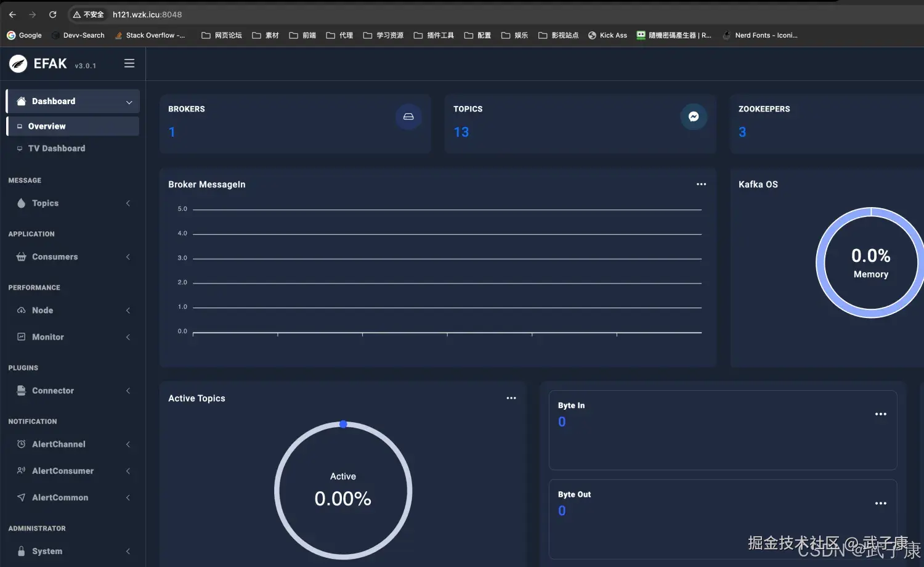This screenshot has height=567, width=924.
Task: Click the Topics droplet icon
Action: (22, 203)
